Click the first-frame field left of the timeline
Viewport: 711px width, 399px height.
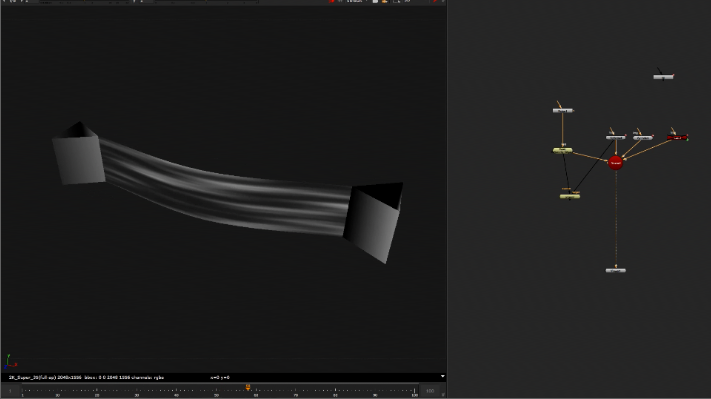[x=10, y=390]
